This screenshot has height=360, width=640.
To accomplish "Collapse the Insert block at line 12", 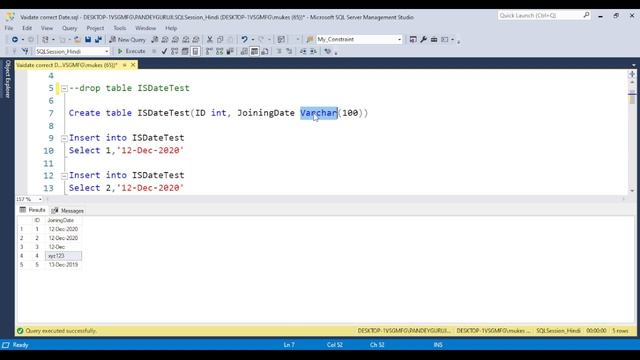I will 64,176.
